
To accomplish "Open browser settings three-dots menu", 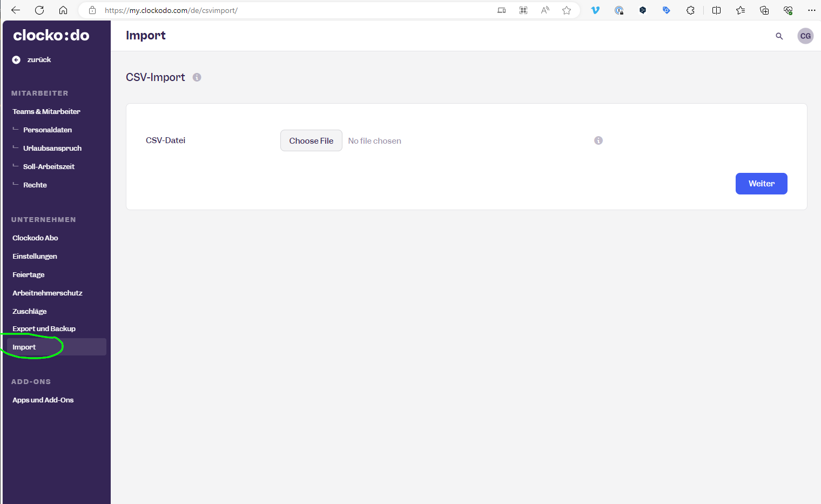I will [x=812, y=10].
